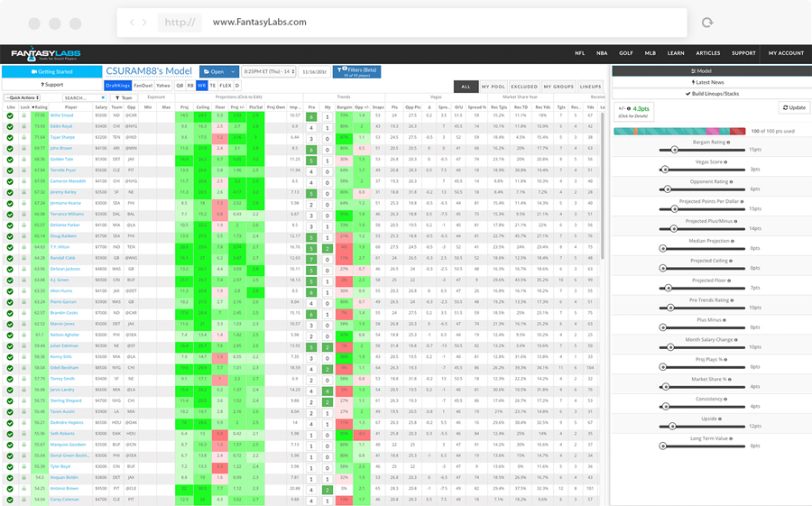This screenshot has height=506, width=812.
Task: Click the Getting Started button
Action: click(51, 72)
